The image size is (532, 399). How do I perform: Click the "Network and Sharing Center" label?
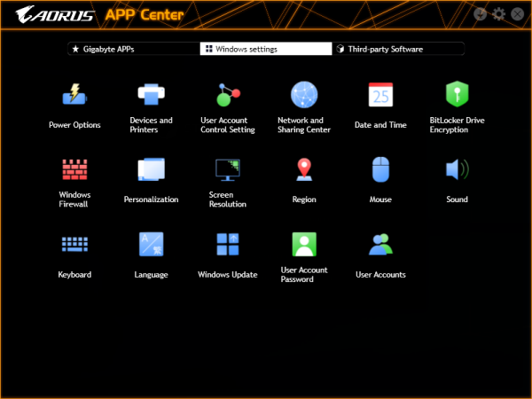click(x=304, y=125)
